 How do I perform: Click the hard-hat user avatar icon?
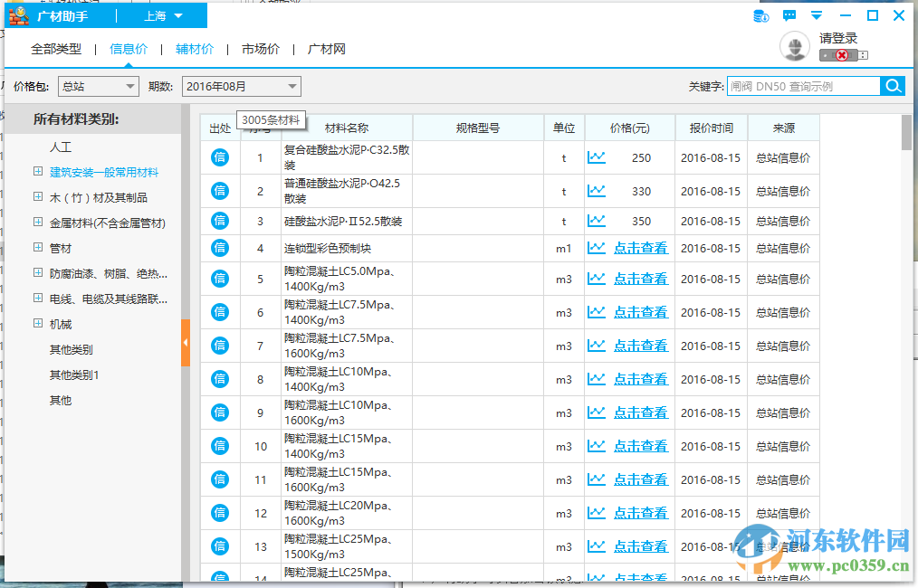[x=795, y=46]
